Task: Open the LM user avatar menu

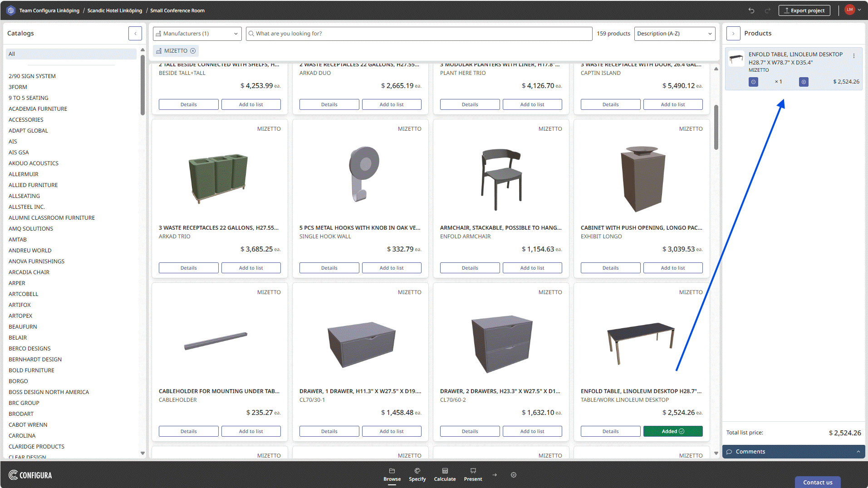Action: (x=853, y=10)
